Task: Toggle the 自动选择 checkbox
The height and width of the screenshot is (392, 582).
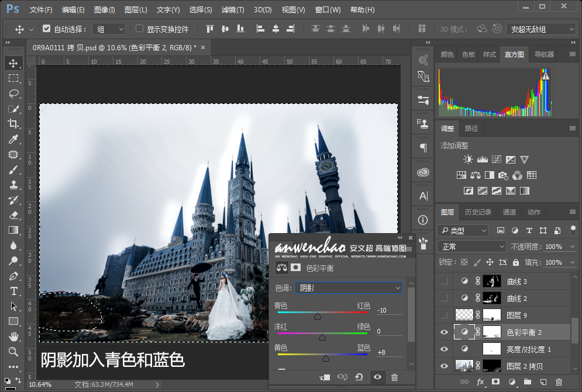Action: pyautogui.click(x=46, y=29)
